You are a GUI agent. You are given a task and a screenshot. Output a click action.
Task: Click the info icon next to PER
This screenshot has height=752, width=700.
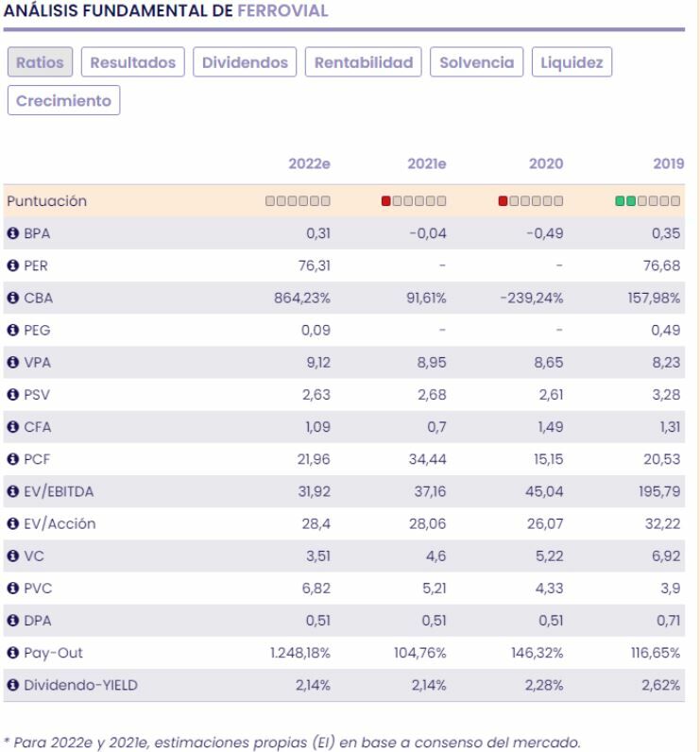pos(12,265)
